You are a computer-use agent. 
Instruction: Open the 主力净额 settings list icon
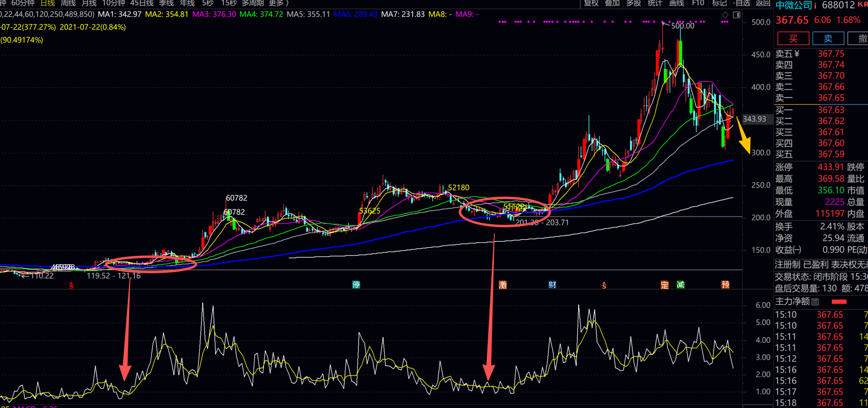[815, 302]
